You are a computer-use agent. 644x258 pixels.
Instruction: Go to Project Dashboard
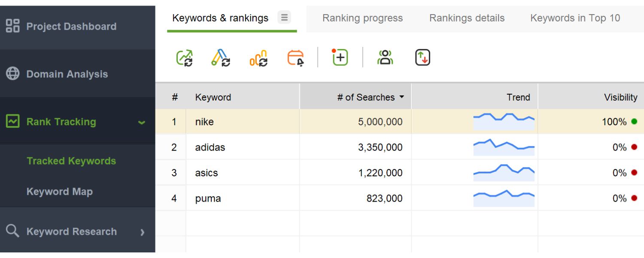(x=71, y=26)
